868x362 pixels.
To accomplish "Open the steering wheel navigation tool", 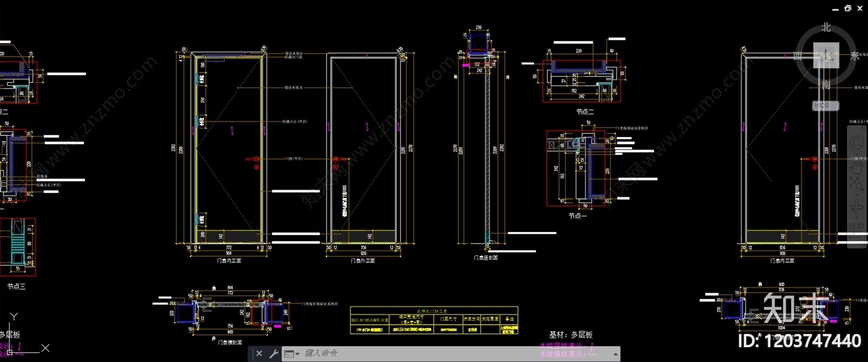I will [x=857, y=143].
